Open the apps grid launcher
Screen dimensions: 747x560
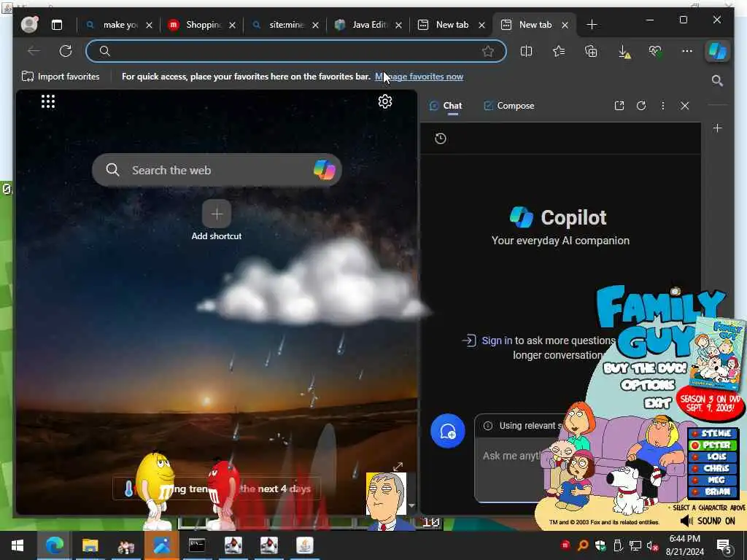coord(48,101)
